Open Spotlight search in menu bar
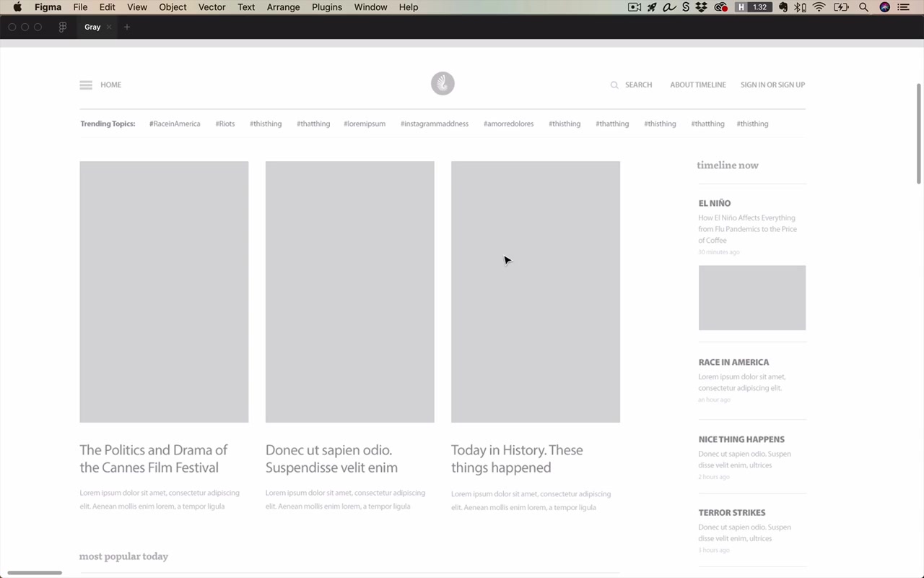This screenshot has width=924, height=578. coord(863,7)
